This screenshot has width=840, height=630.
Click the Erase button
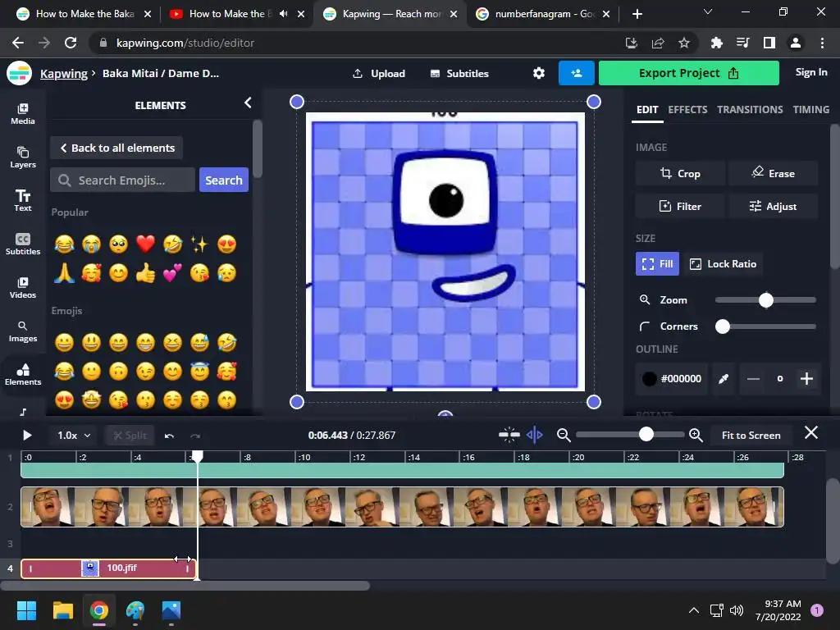pyautogui.click(x=773, y=174)
